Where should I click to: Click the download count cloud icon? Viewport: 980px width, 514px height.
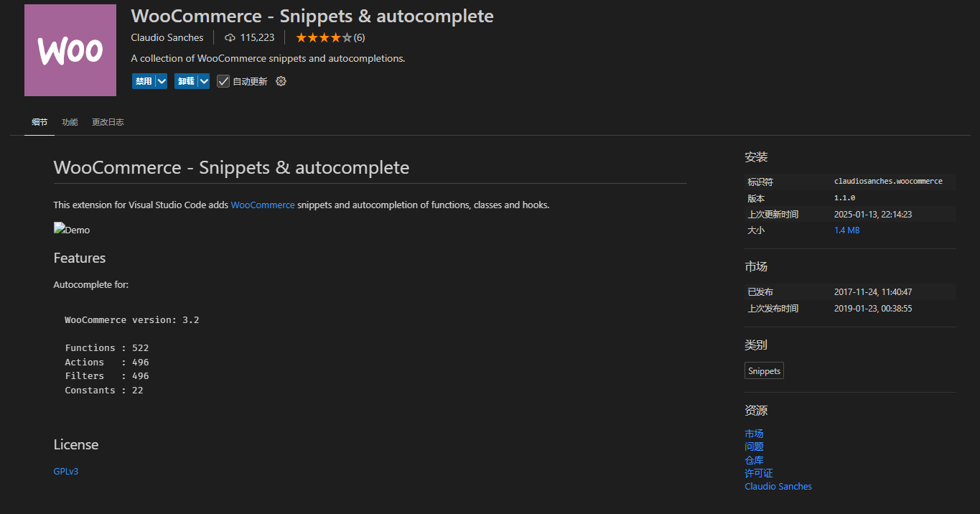[x=230, y=37]
